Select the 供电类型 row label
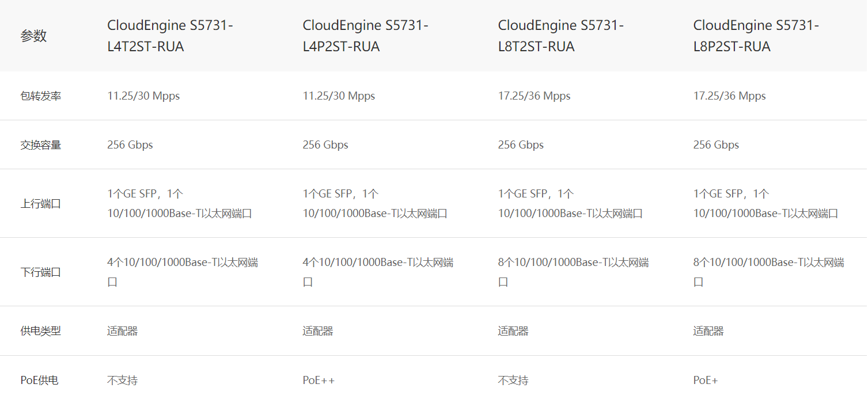Viewport: 868px width, 403px height. tap(40, 331)
